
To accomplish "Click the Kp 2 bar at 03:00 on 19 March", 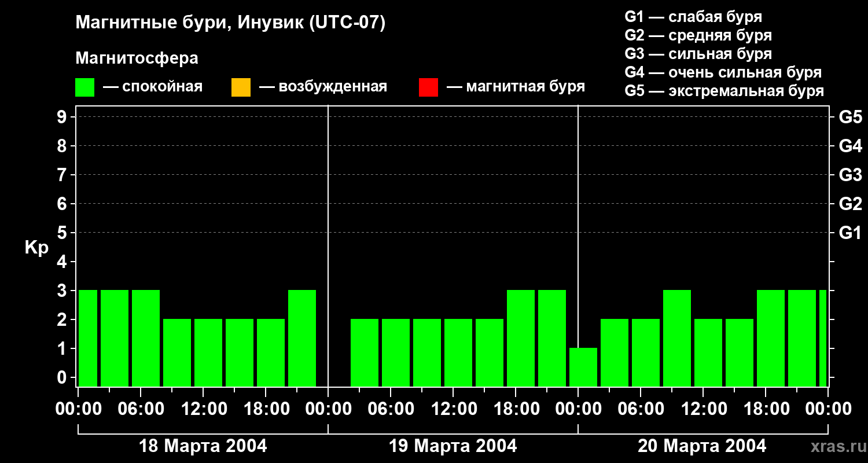I will [x=365, y=352].
